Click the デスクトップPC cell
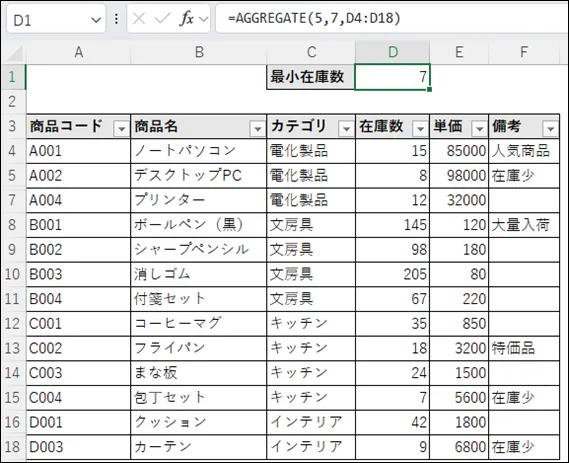Image resolution: width=569 pixels, height=463 pixels. pyautogui.click(x=198, y=176)
